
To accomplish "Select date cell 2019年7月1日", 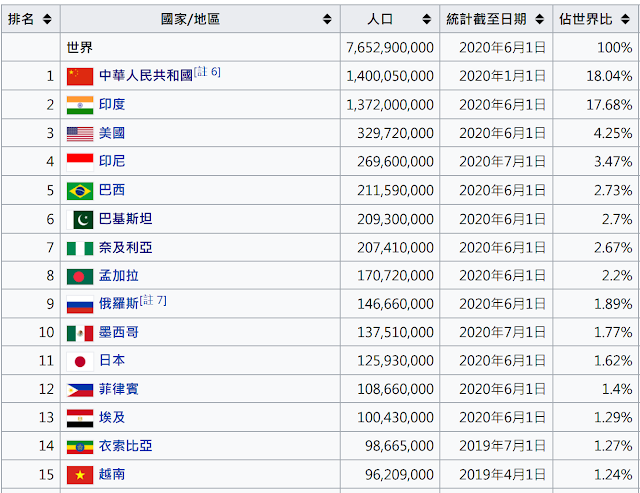I will [x=502, y=446].
